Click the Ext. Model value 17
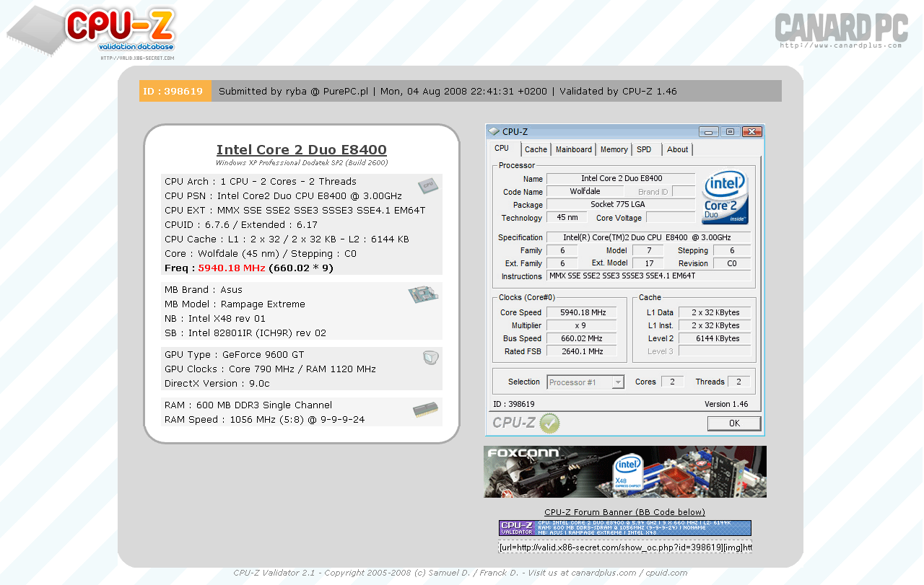 pos(650,263)
